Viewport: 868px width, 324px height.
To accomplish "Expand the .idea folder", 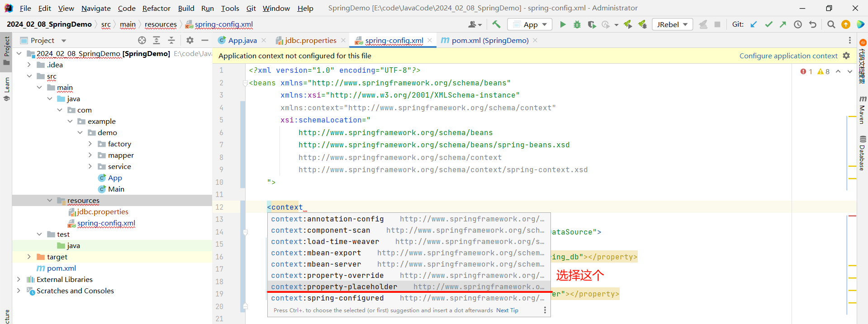I will coord(29,65).
